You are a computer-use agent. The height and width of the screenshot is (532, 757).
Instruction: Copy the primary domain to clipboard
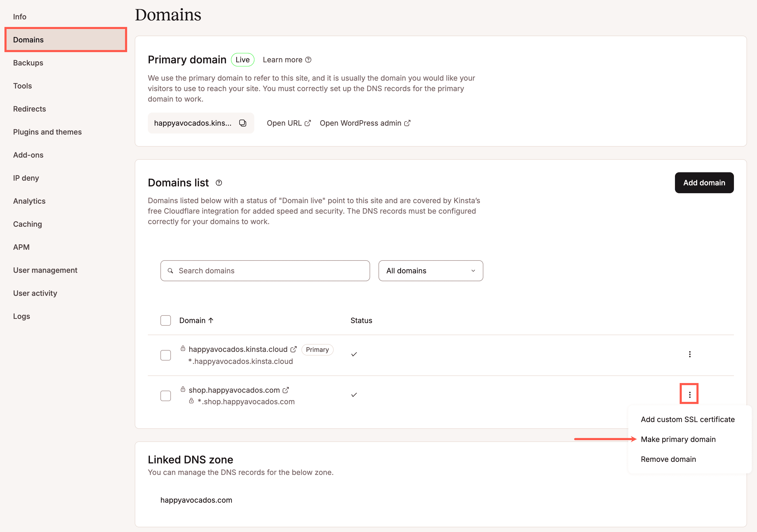(x=243, y=123)
